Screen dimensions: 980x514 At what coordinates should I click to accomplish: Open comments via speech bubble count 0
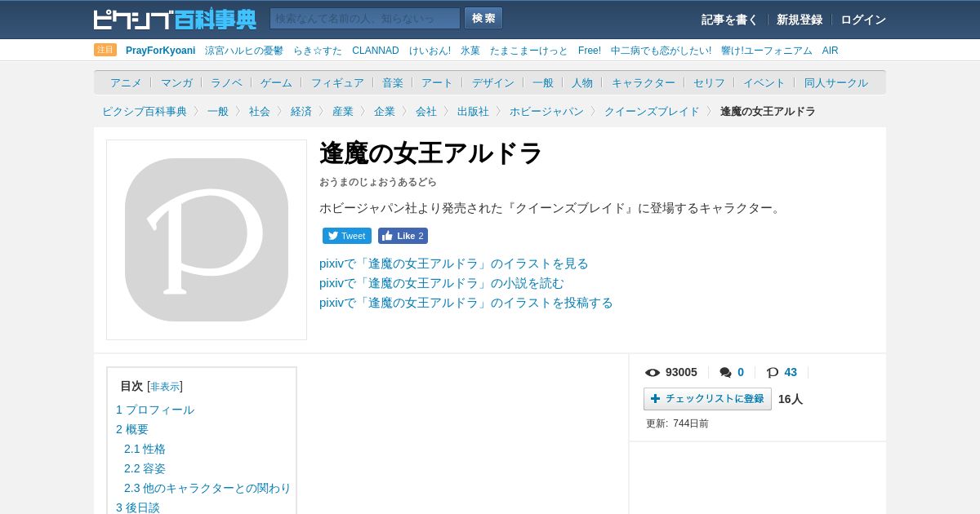point(732,372)
